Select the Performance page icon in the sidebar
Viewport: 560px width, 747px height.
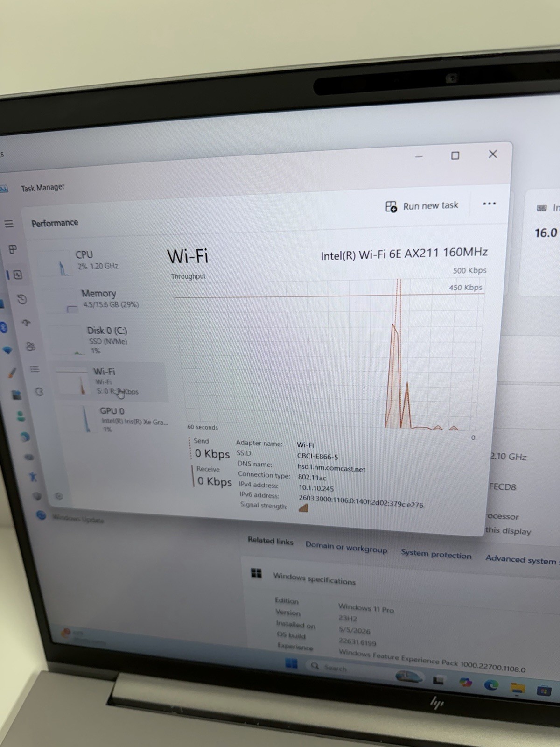(x=18, y=275)
